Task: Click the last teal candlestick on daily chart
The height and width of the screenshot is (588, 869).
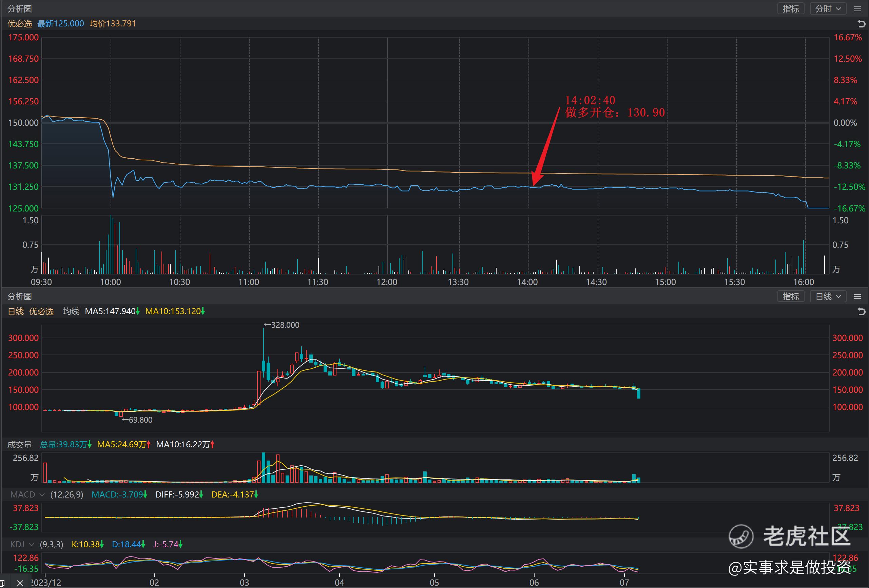Action: [x=639, y=393]
